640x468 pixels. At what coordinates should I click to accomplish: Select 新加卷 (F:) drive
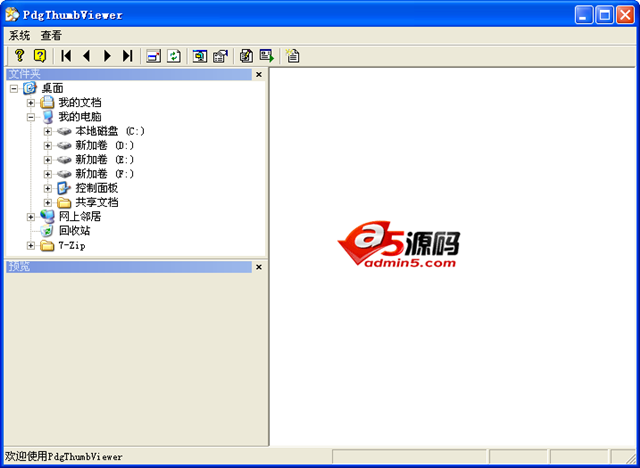click(104, 174)
